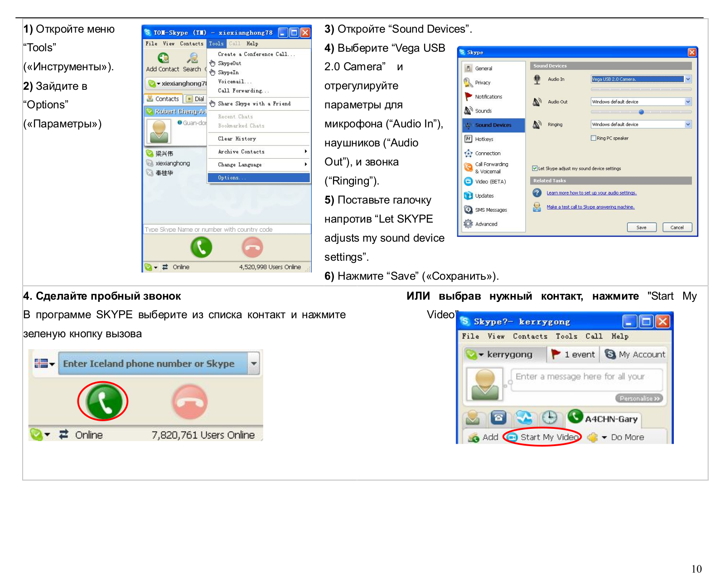Click green call button in TOM-Skype window
Screen dimensions: 725x588
pyautogui.click(x=201, y=248)
